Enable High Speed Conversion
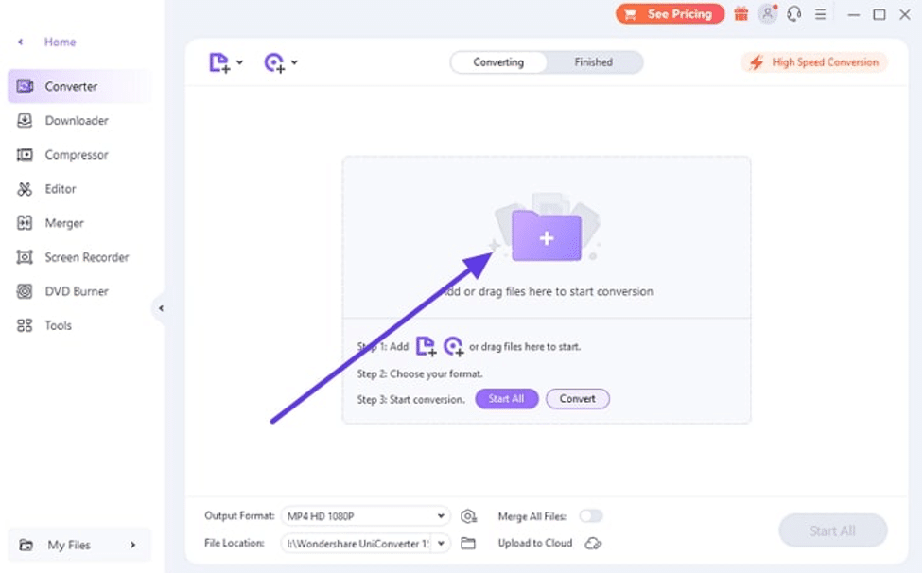Viewport: 924px width, 573px height. 814,62
